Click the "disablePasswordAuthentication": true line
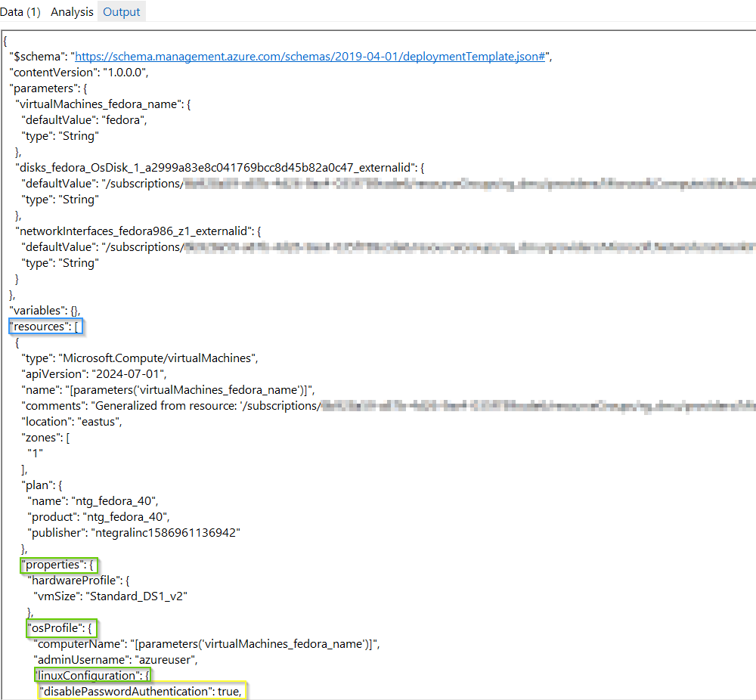Viewport: 756px width, 700px height. tap(142, 692)
